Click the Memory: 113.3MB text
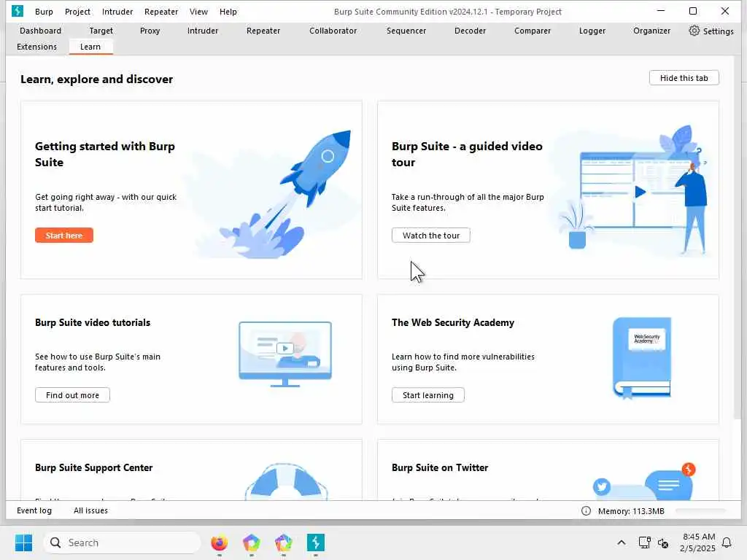747x560 pixels. point(631,511)
